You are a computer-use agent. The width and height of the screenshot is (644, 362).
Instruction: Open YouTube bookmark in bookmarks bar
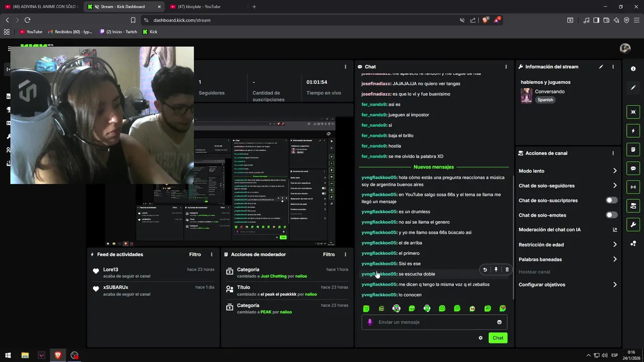coord(31,32)
